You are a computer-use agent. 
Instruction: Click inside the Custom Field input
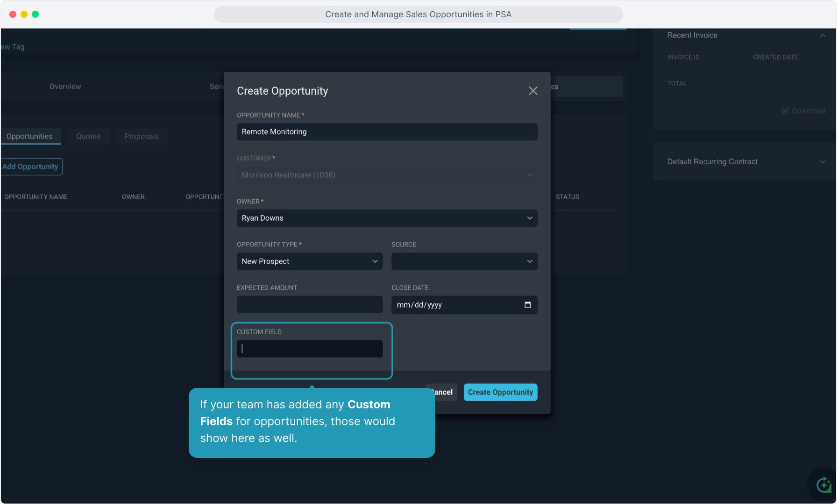[310, 349]
